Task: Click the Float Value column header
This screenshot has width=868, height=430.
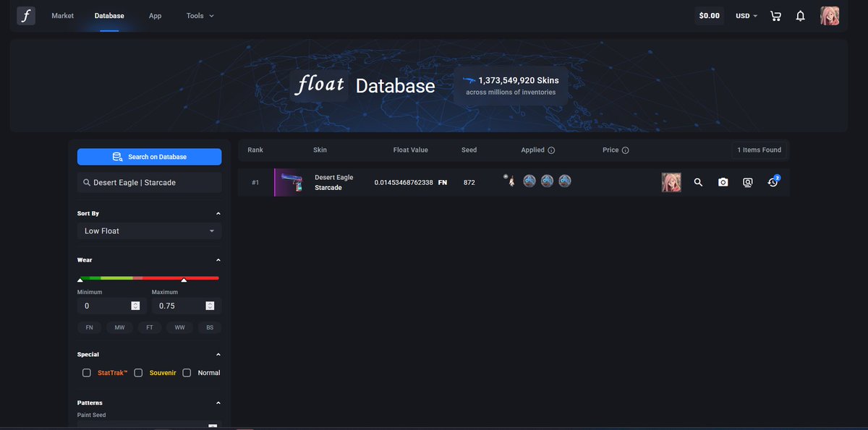Action: pyautogui.click(x=411, y=150)
